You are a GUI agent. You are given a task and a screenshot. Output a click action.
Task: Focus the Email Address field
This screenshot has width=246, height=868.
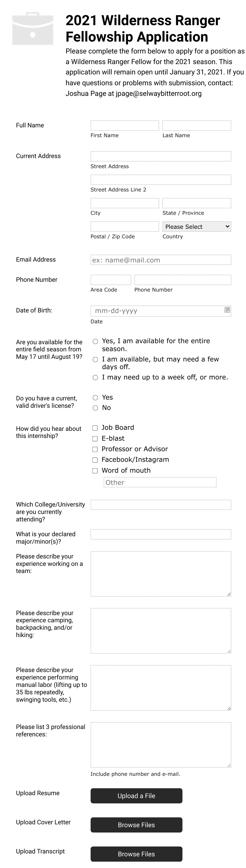[161, 260]
